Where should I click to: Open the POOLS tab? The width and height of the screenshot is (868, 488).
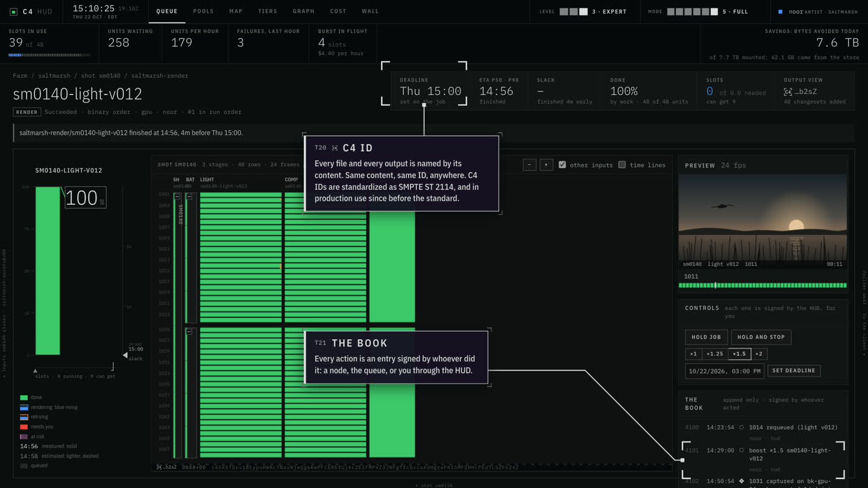coord(204,11)
